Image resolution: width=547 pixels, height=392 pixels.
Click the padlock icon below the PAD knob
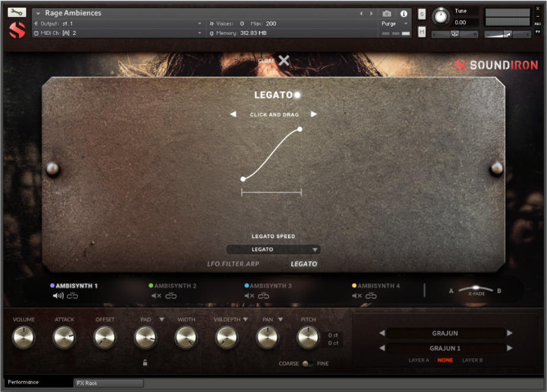pos(145,362)
